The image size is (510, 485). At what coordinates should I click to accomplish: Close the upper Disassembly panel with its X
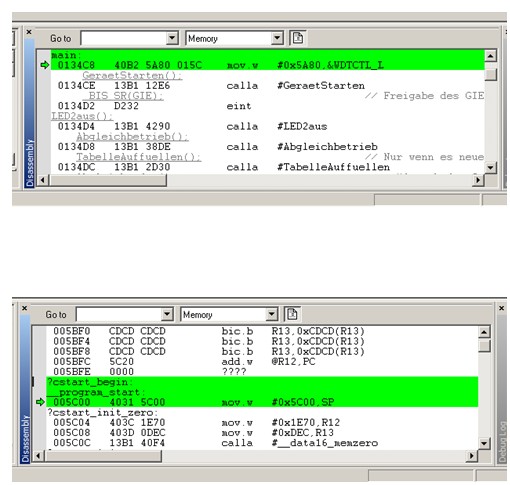(x=29, y=32)
